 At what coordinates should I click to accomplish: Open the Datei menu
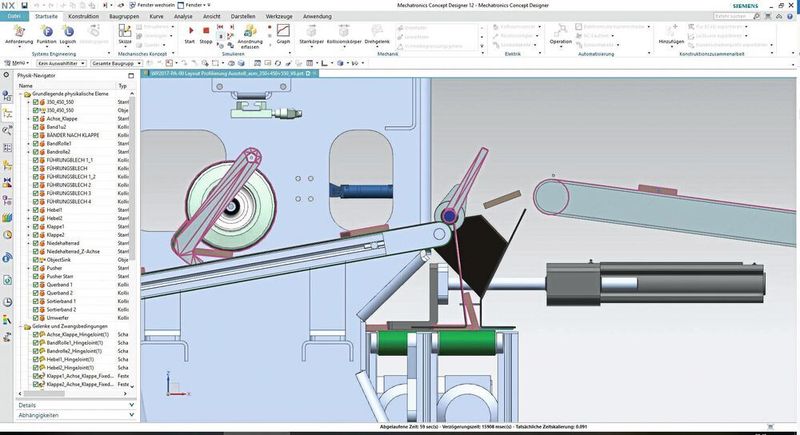(x=14, y=16)
